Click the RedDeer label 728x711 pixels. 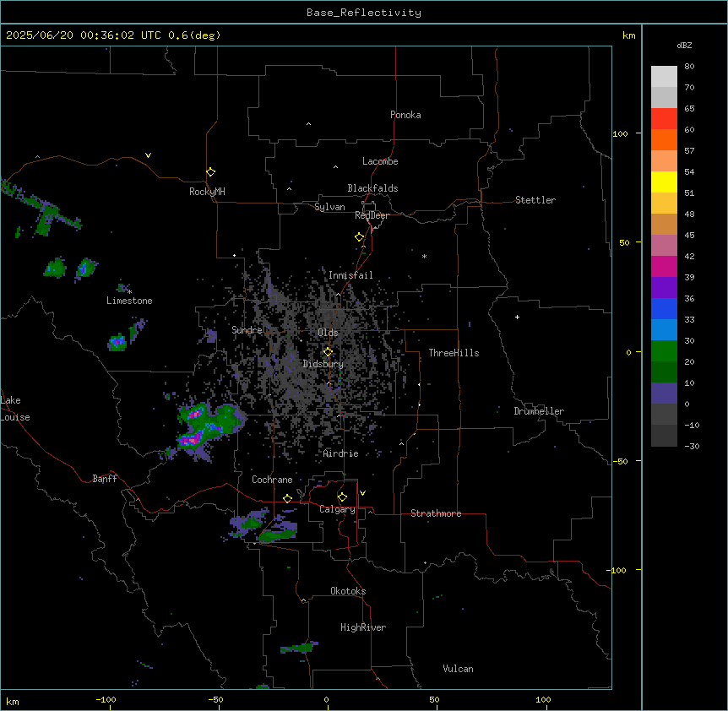(x=372, y=215)
